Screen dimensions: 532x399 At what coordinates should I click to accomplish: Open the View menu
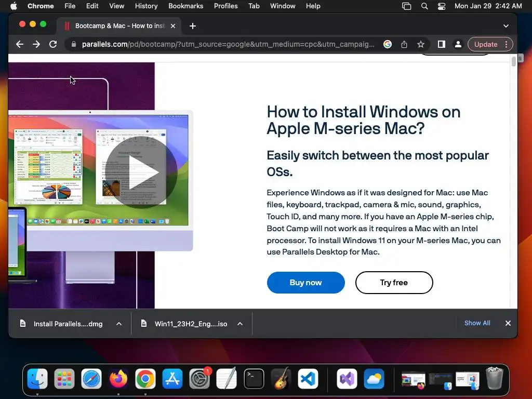point(116,6)
